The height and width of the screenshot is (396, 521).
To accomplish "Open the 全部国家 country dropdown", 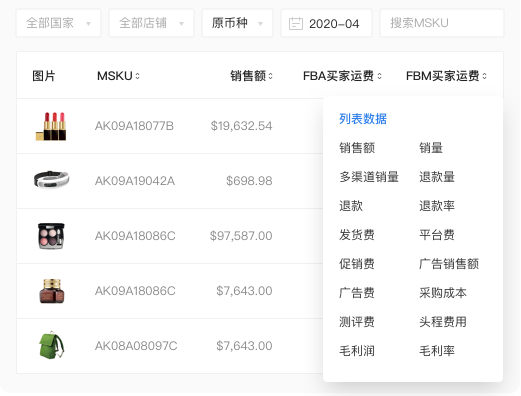I will click(58, 23).
